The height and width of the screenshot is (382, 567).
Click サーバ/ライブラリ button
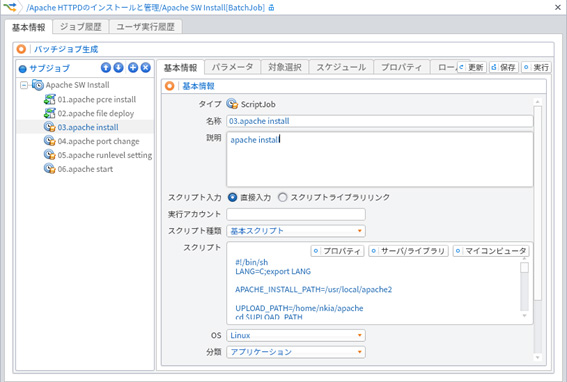[409, 251]
